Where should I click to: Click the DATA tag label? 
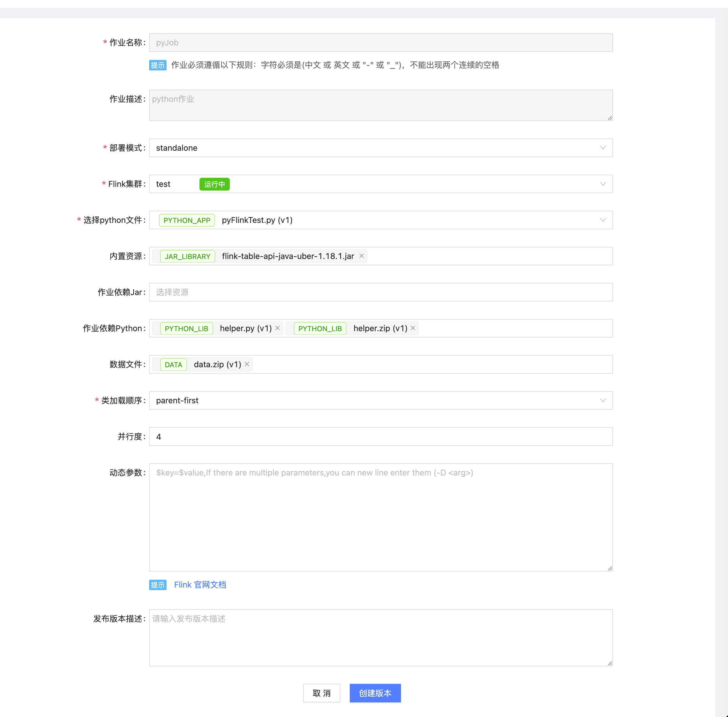coord(173,365)
